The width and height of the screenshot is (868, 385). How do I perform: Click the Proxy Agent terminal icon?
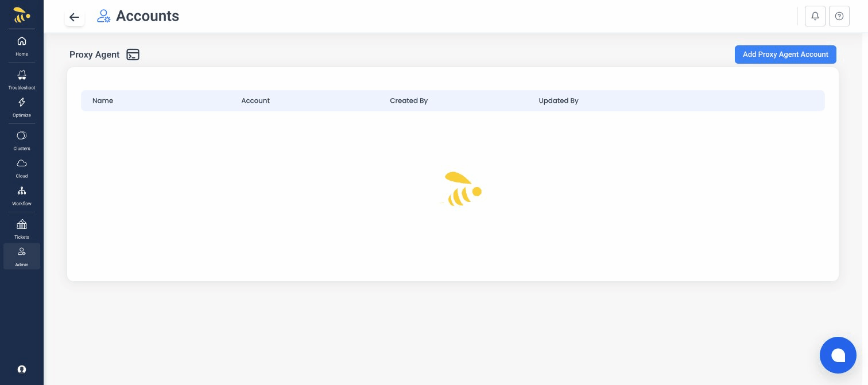click(x=133, y=55)
